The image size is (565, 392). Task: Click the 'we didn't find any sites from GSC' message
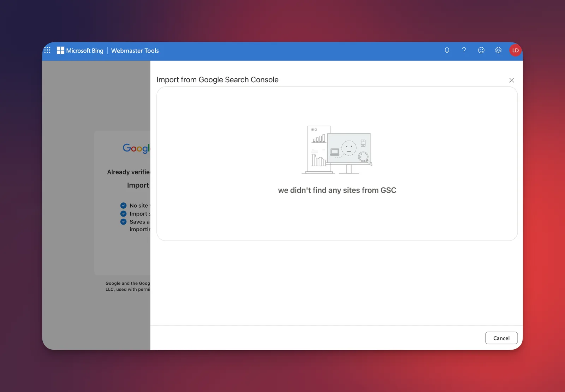click(x=337, y=190)
